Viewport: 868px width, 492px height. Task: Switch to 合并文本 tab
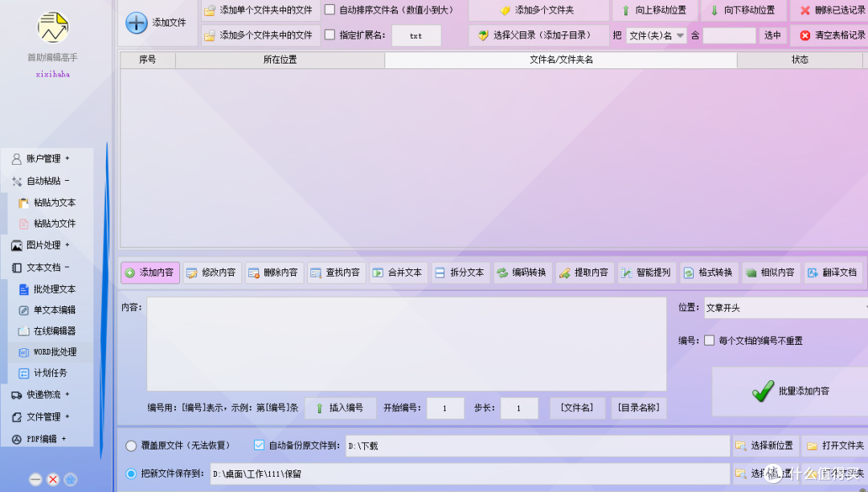(x=399, y=273)
